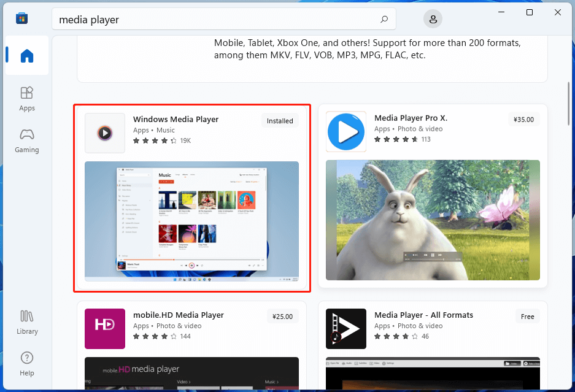
Task: Click the Windows Media Player title
Action: tap(176, 119)
